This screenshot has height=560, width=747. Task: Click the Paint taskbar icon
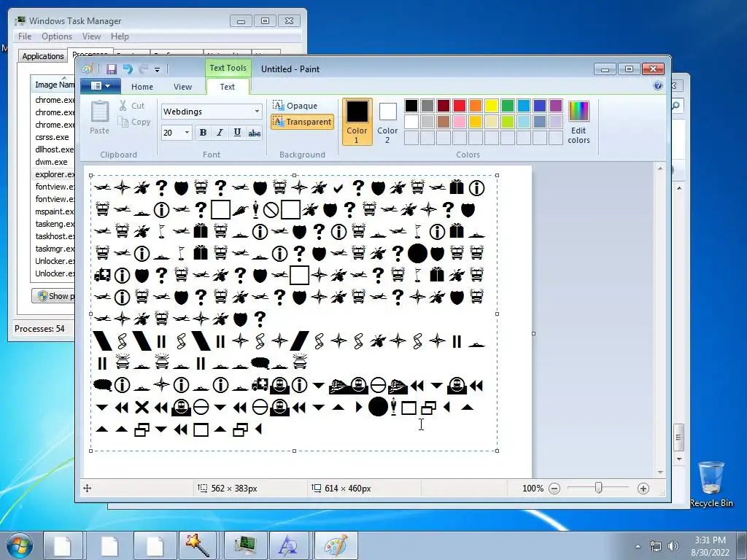coord(336,545)
